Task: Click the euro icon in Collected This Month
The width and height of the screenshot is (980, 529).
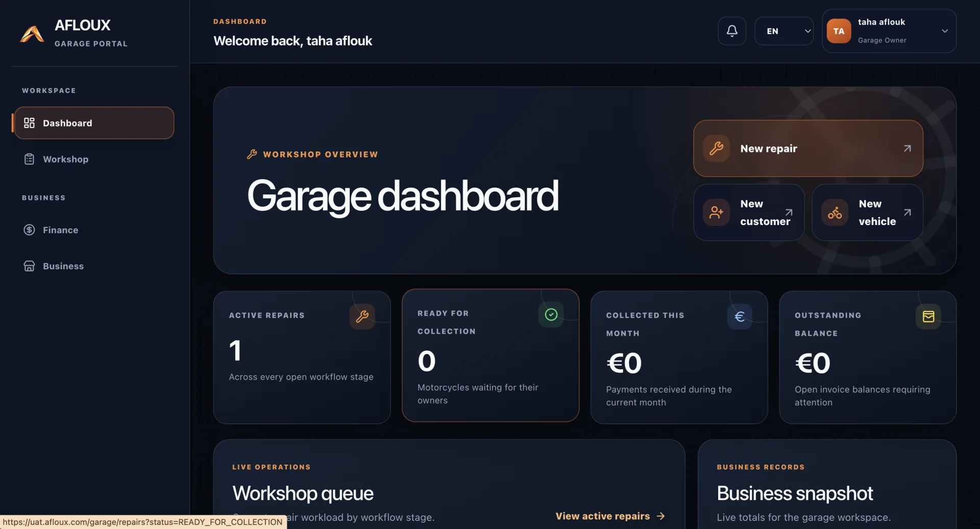Action: click(x=740, y=317)
